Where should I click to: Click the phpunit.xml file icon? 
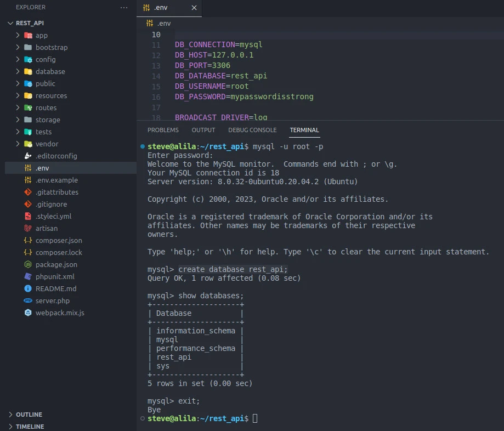[28, 276]
